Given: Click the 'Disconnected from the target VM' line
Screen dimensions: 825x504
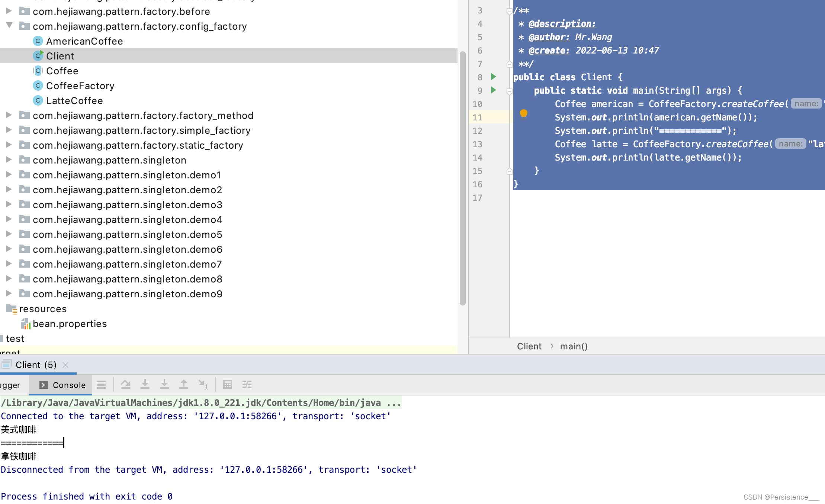Looking at the screenshot, I should [x=209, y=470].
